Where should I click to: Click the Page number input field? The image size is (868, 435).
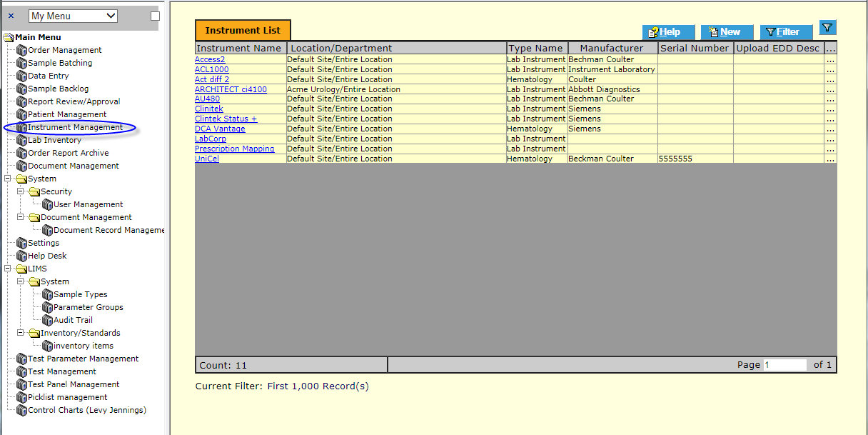[784, 365]
